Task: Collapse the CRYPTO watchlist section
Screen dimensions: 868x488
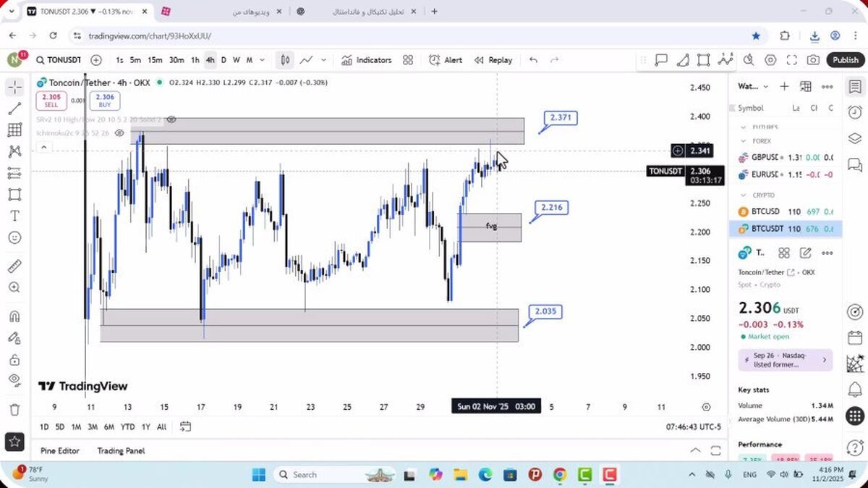Action: pyautogui.click(x=744, y=195)
